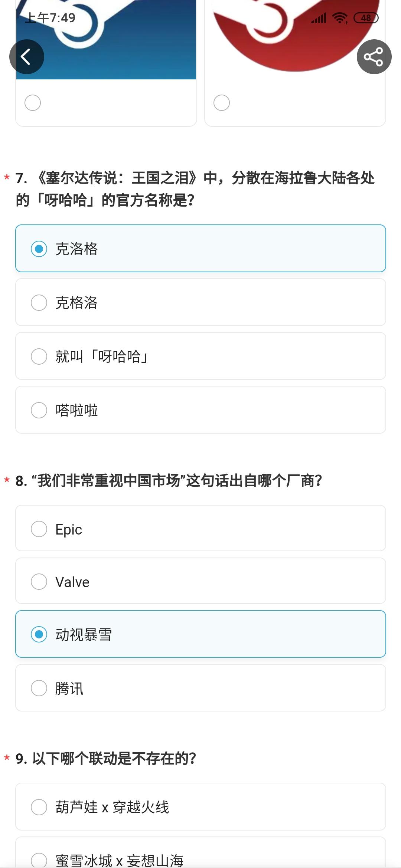Screen dimensions: 401x868
Task: Select the 克格洛 answer option
Action: tap(200, 302)
